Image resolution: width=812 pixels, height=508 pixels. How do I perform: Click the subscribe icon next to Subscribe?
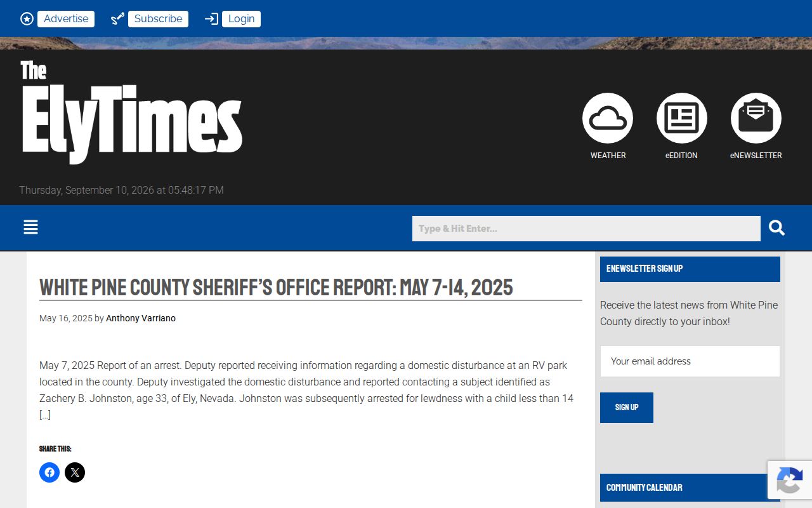pyautogui.click(x=117, y=19)
